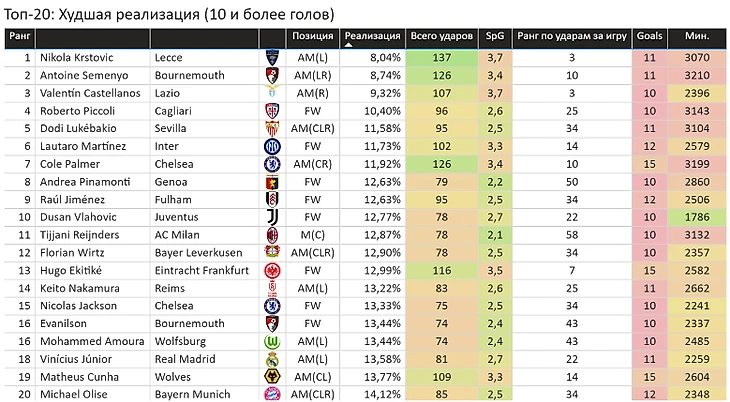730x402 pixels.
Task: Click the Lecce club crest icon
Action: (x=272, y=58)
